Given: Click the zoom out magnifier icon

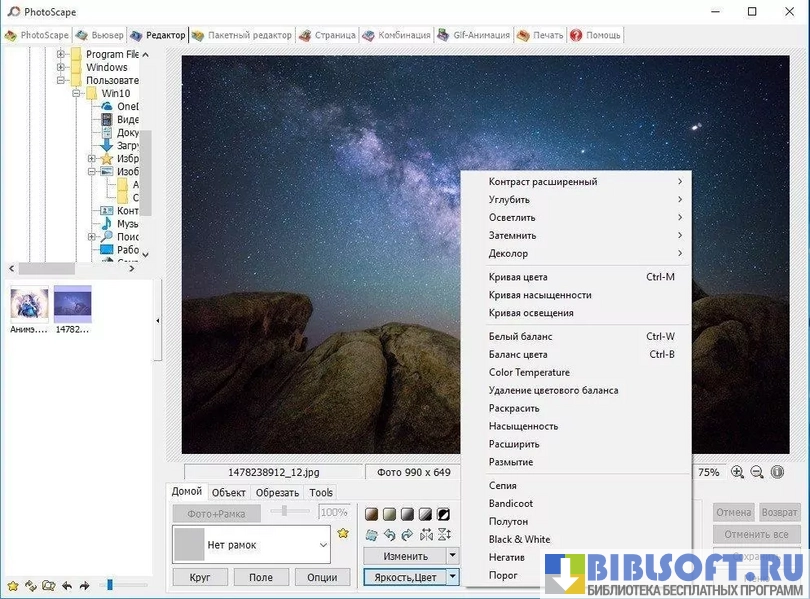Looking at the screenshot, I should tap(757, 472).
